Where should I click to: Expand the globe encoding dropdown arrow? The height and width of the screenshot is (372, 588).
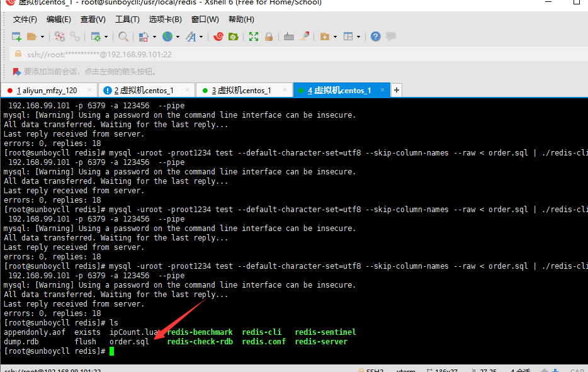(x=178, y=37)
